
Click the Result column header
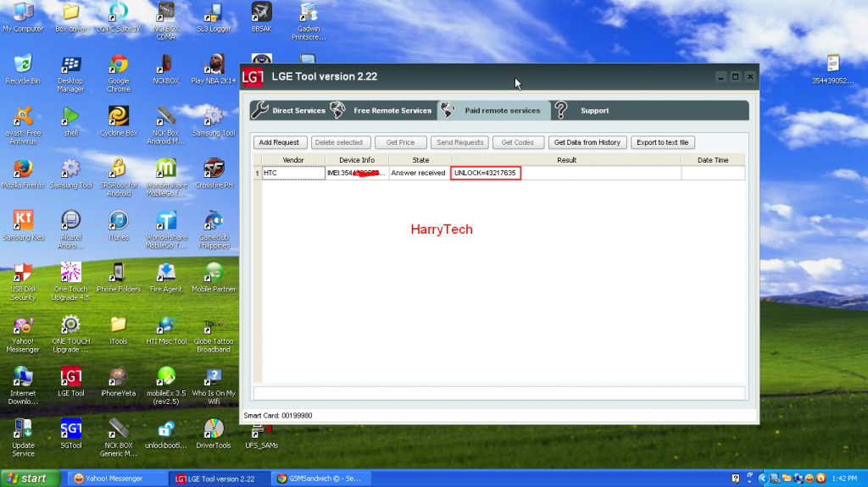[566, 160]
